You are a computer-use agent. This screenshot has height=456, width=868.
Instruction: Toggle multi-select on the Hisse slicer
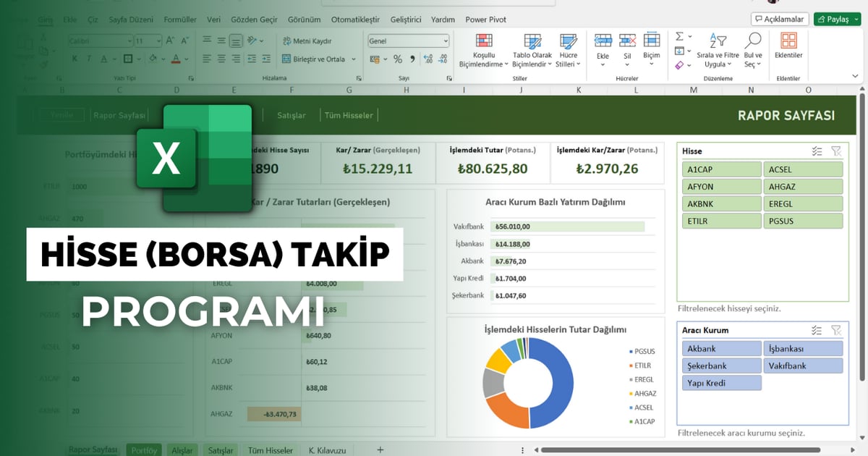[x=817, y=151]
